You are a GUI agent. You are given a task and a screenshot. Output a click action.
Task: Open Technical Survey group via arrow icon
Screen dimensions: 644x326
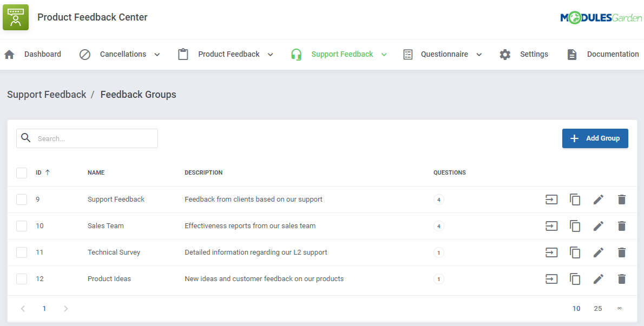coord(551,252)
